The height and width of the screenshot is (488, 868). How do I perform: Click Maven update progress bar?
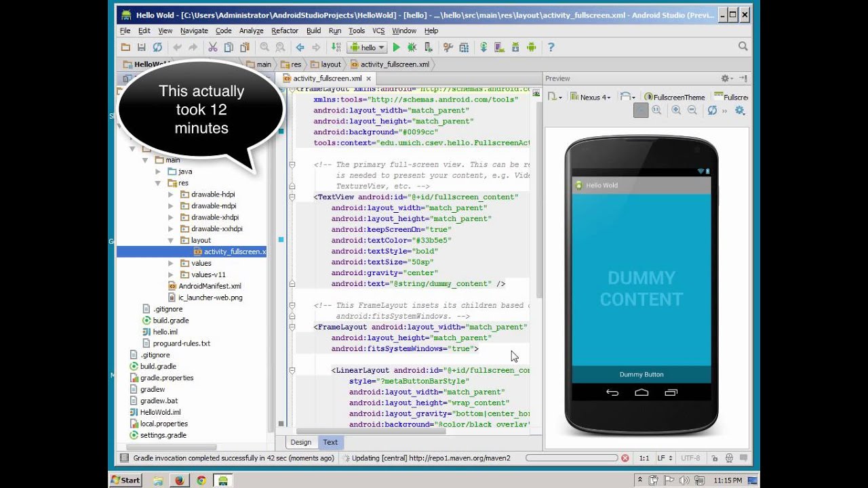pyautogui.click(x=572, y=458)
